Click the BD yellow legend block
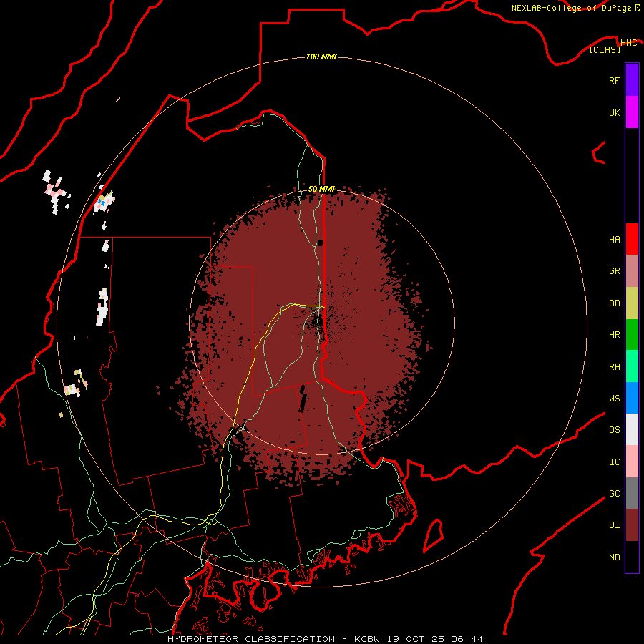The width and height of the screenshot is (644, 644). coord(632,303)
